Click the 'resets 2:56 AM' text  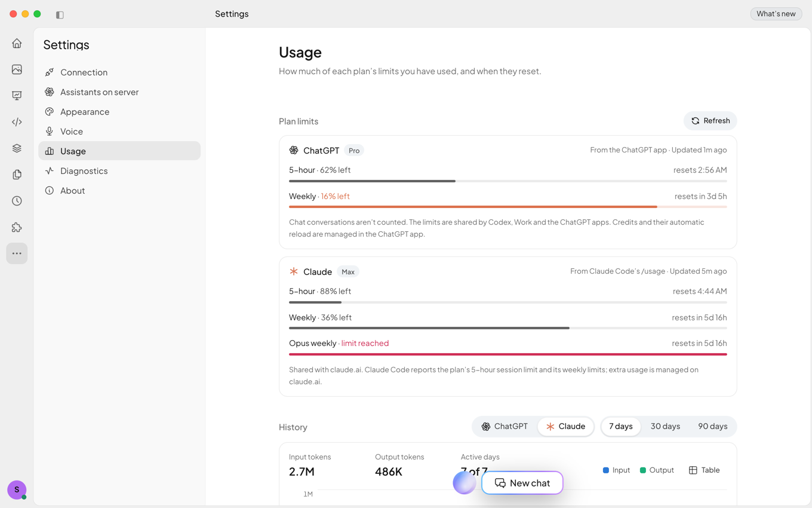(x=700, y=170)
